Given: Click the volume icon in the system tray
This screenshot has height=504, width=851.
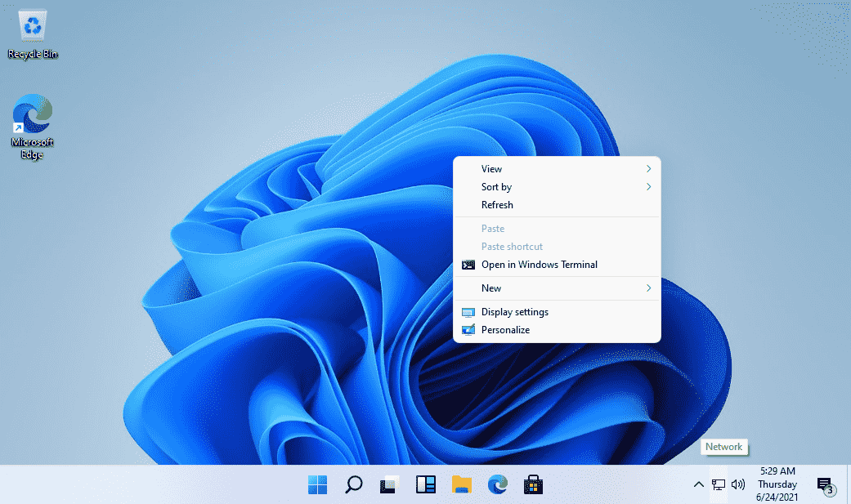Looking at the screenshot, I should point(737,484).
